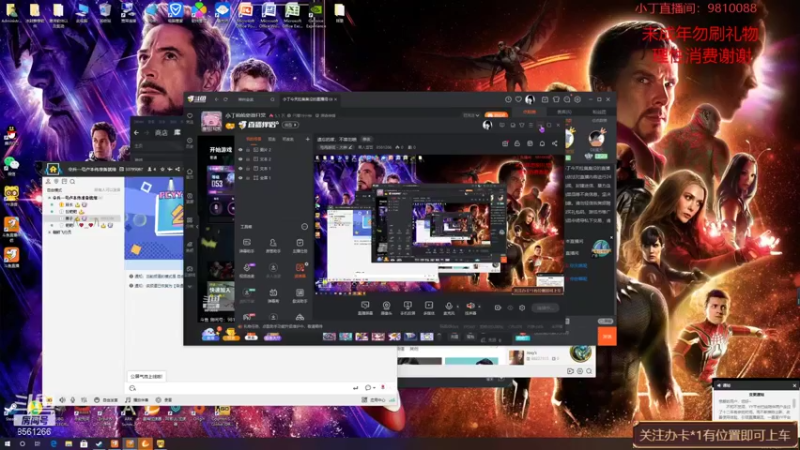Image resolution: width=800 pixels, height=450 pixels.
Task: Click the orange subscribe button near streamer name
Action: coord(496,115)
